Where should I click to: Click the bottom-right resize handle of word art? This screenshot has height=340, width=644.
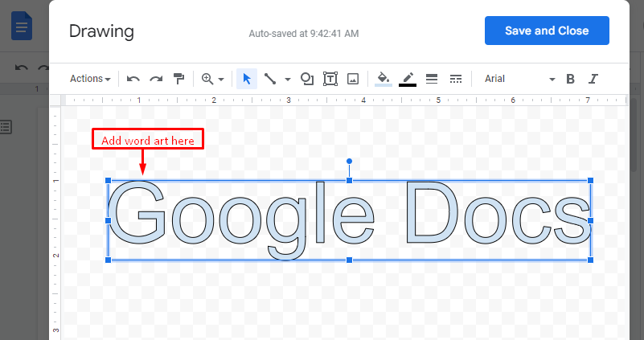591,260
